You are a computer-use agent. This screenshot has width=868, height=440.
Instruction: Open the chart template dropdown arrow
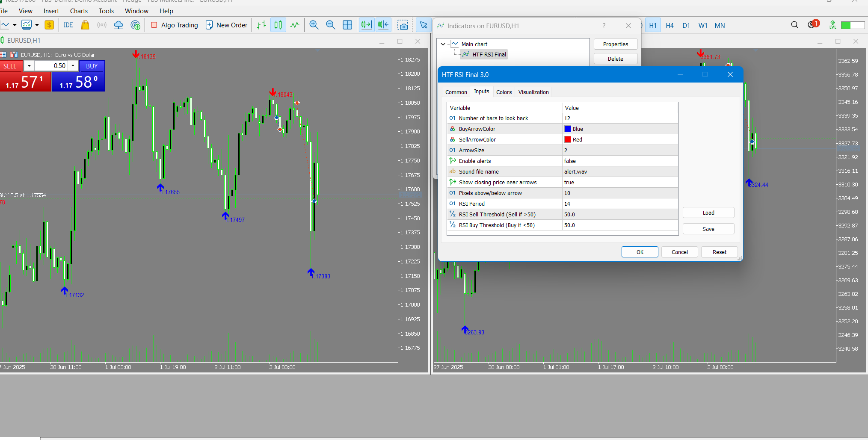[37, 25]
